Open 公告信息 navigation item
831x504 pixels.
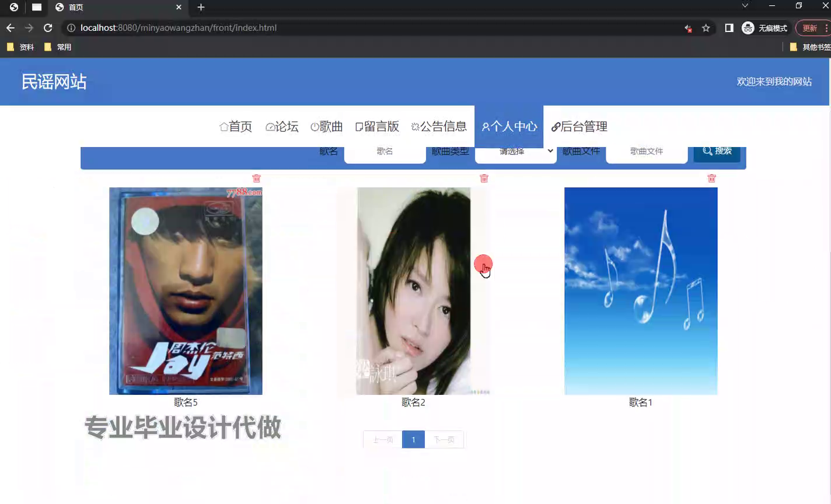[x=439, y=127]
